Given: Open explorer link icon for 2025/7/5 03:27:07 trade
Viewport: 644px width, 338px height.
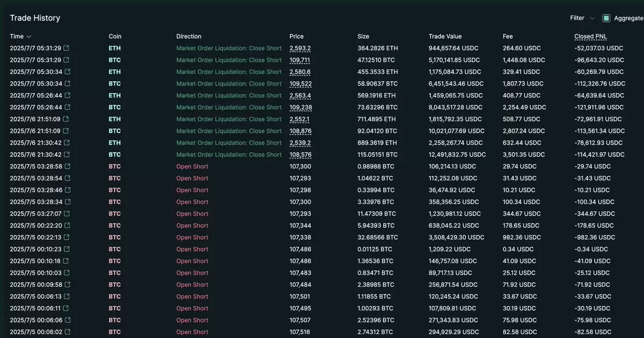Looking at the screenshot, I should [67, 214].
